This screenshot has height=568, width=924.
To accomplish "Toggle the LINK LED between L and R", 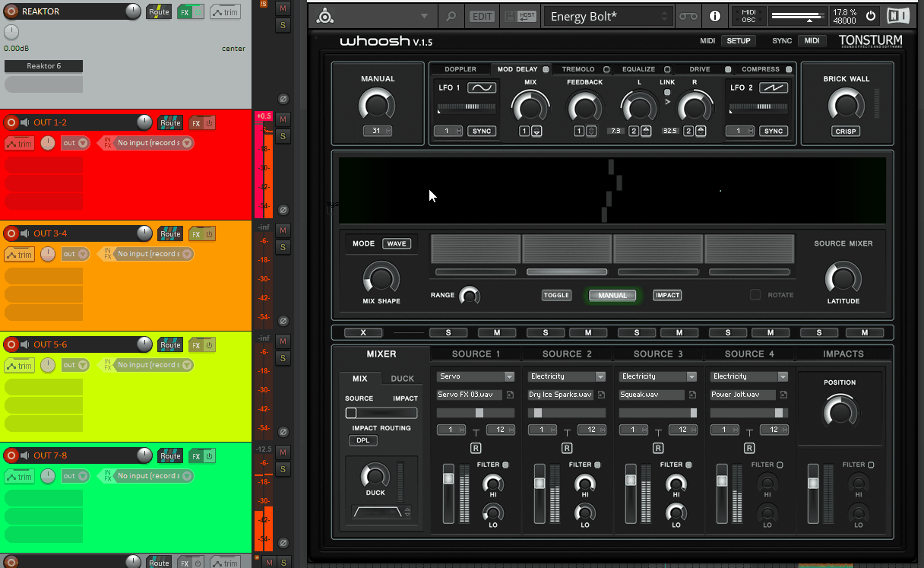I will (667, 92).
